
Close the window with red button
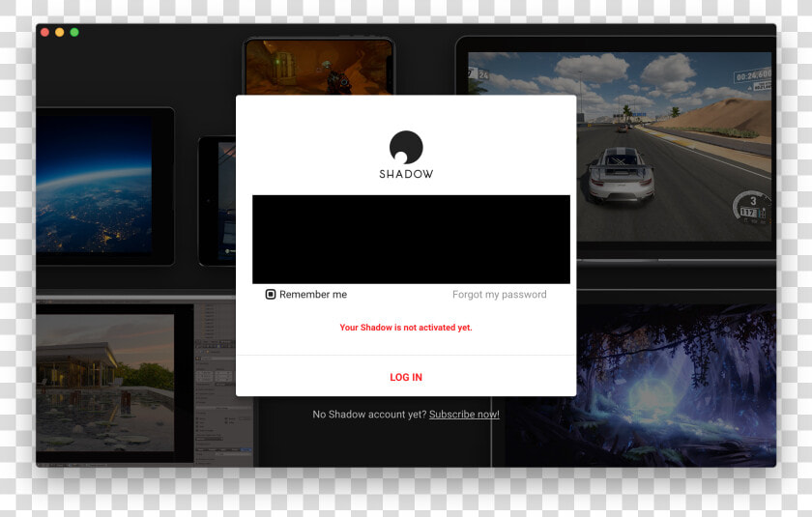45,32
